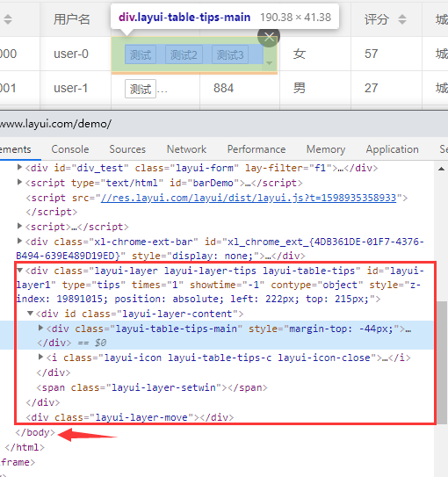Viewport: 448px width, 477px height.
Task: Click the 测试2 tag in user-0 row
Action: (184, 54)
